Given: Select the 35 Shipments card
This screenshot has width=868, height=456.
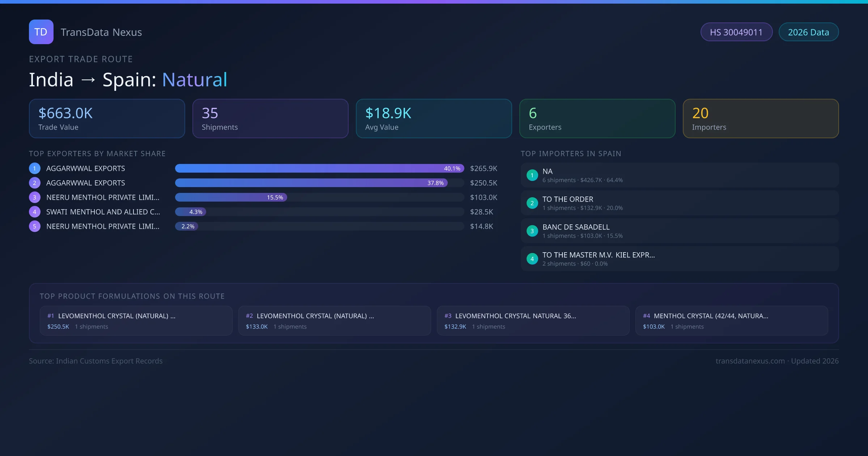Looking at the screenshot, I should 270,118.
